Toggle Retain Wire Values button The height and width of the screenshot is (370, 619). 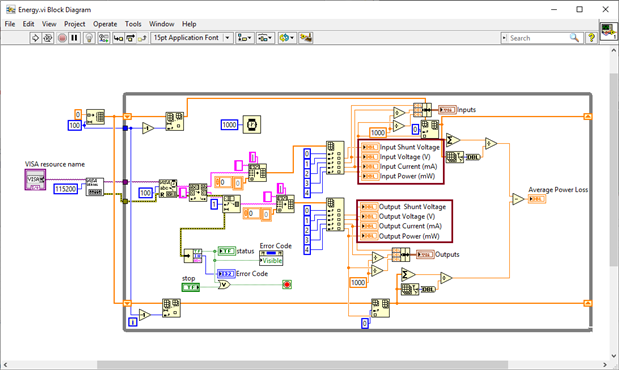coord(104,38)
